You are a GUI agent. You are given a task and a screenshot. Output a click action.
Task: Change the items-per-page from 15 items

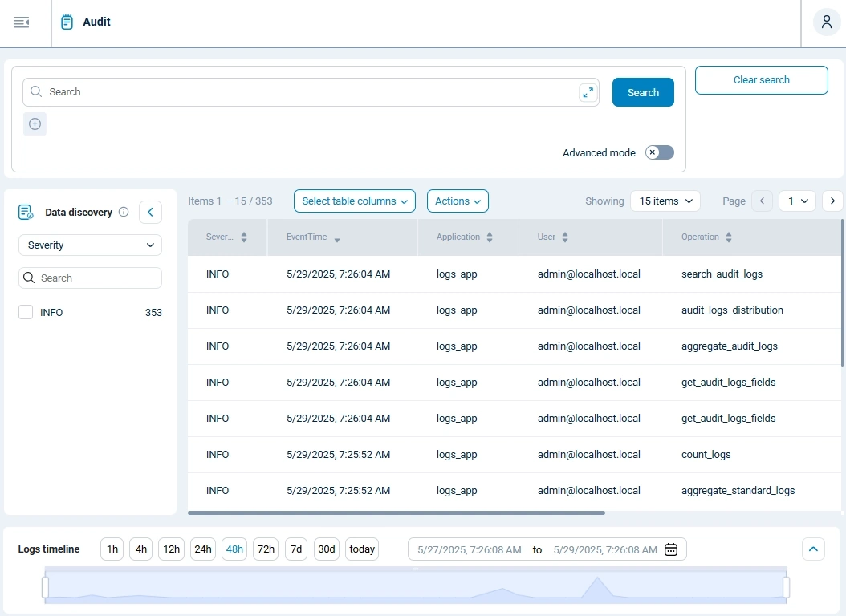click(665, 201)
